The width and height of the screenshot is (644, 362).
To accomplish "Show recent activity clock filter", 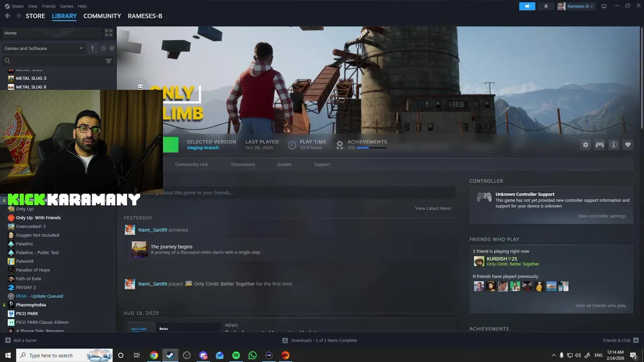I will click(x=103, y=48).
